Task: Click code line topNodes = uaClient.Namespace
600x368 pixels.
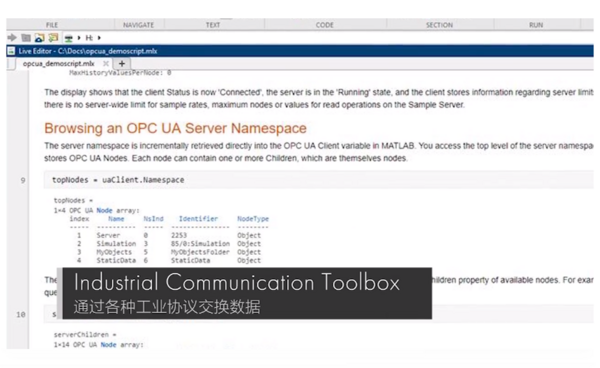Action: 118,180
